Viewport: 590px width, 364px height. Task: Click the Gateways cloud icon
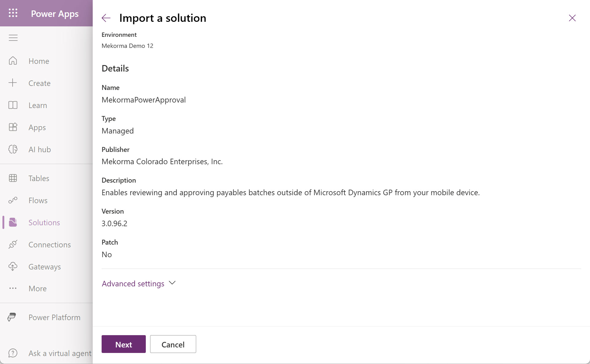(x=13, y=266)
